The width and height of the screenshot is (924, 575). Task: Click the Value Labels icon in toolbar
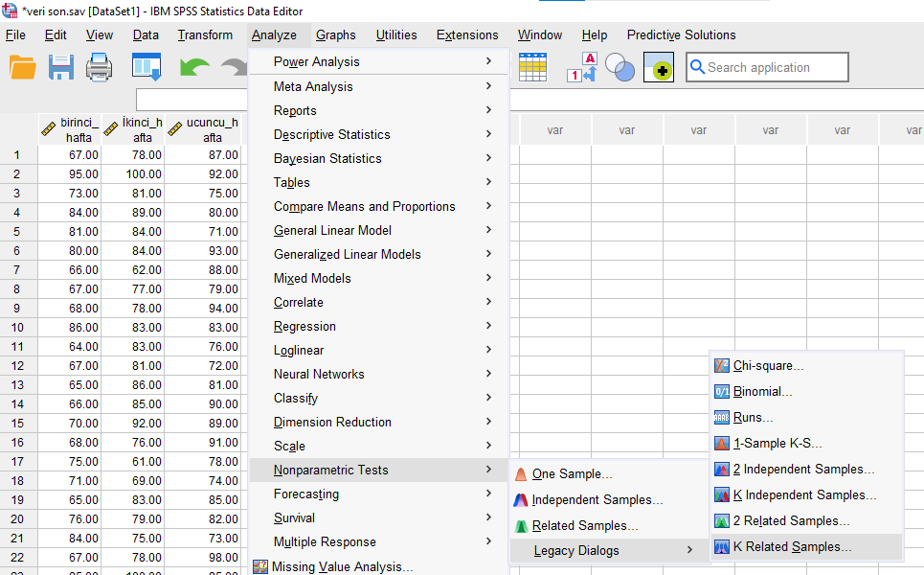click(x=582, y=67)
